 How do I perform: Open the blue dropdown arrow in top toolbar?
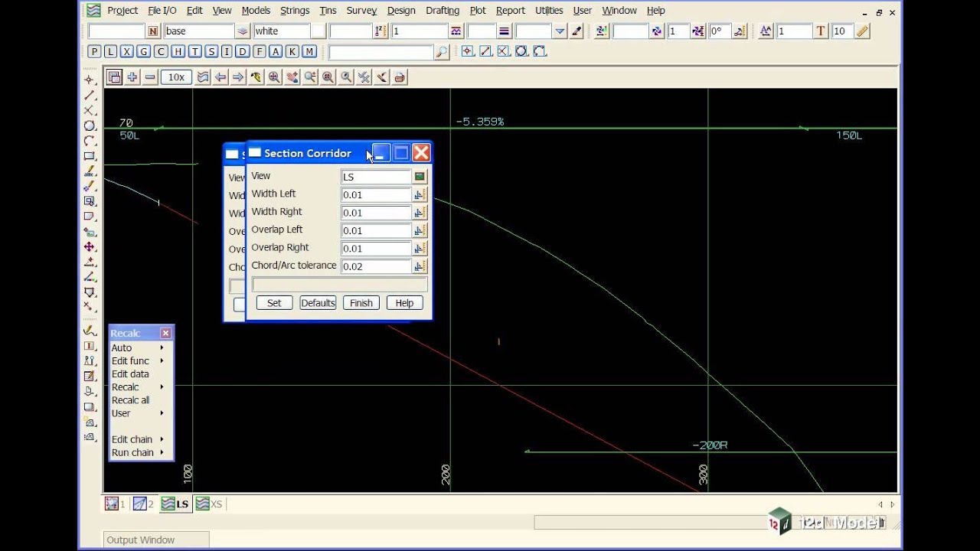coord(560,31)
